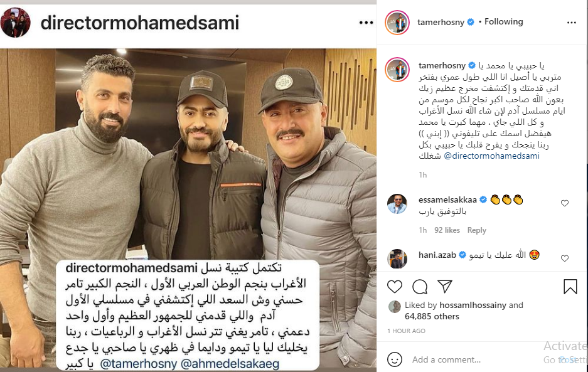
Task: Open post options three-dot menu
Action: pos(572,23)
